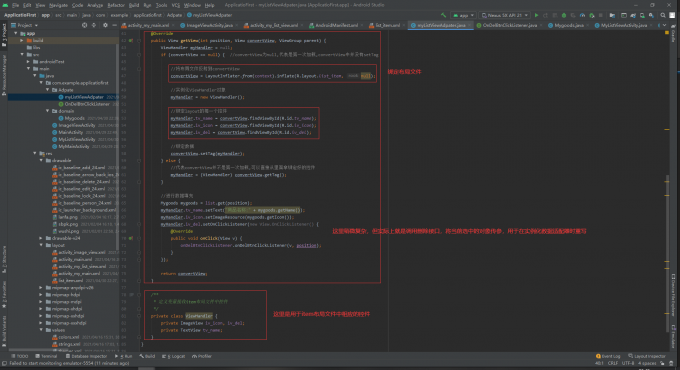Toggle the Favorites side panel

pos(4,295)
